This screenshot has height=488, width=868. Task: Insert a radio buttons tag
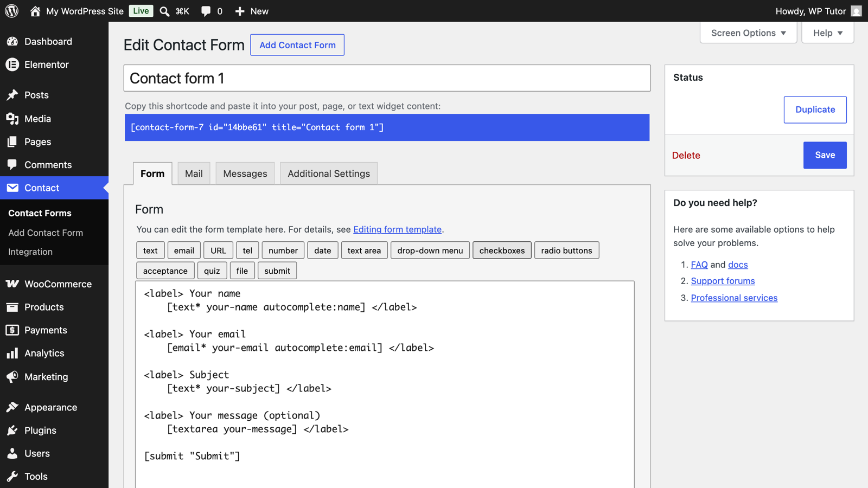566,251
